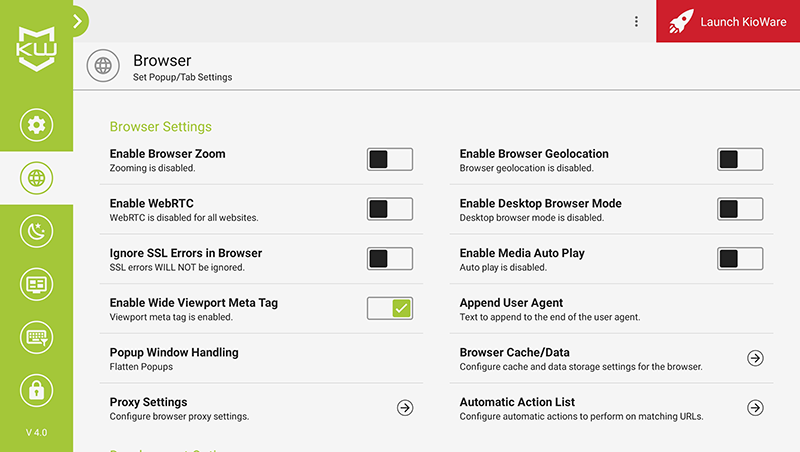Disable the Wide Viewport Meta Tag switch
Image resolution: width=800 pixels, height=452 pixels.
(390, 308)
